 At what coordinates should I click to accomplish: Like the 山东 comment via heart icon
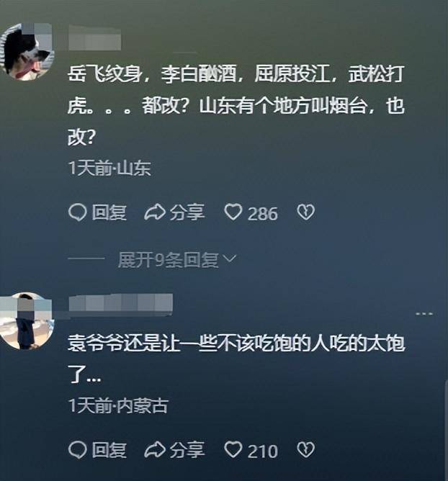233,212
